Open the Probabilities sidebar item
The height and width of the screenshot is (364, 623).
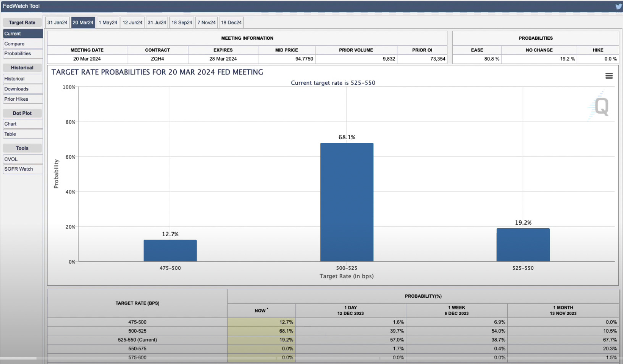23,54
